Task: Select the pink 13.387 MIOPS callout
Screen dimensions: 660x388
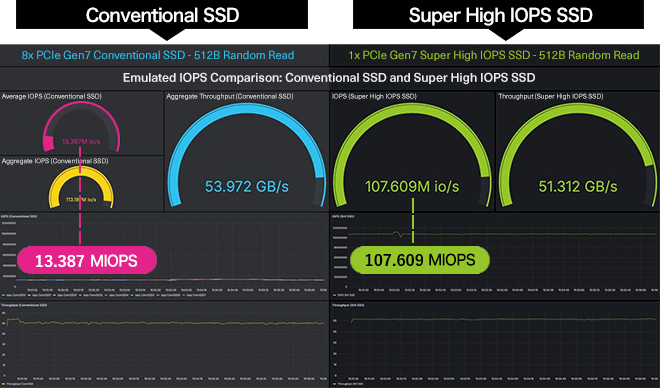Action: tap(87, 260)
